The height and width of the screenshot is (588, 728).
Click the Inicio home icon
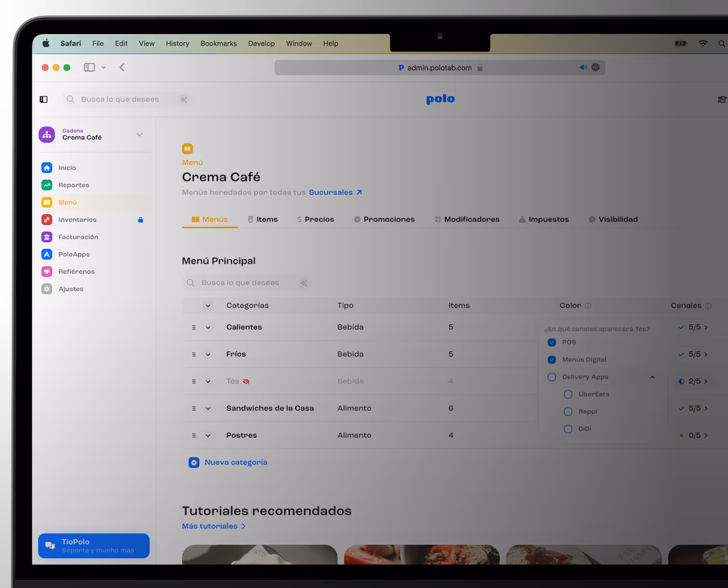pyautogui.click(x=47, y=167)
